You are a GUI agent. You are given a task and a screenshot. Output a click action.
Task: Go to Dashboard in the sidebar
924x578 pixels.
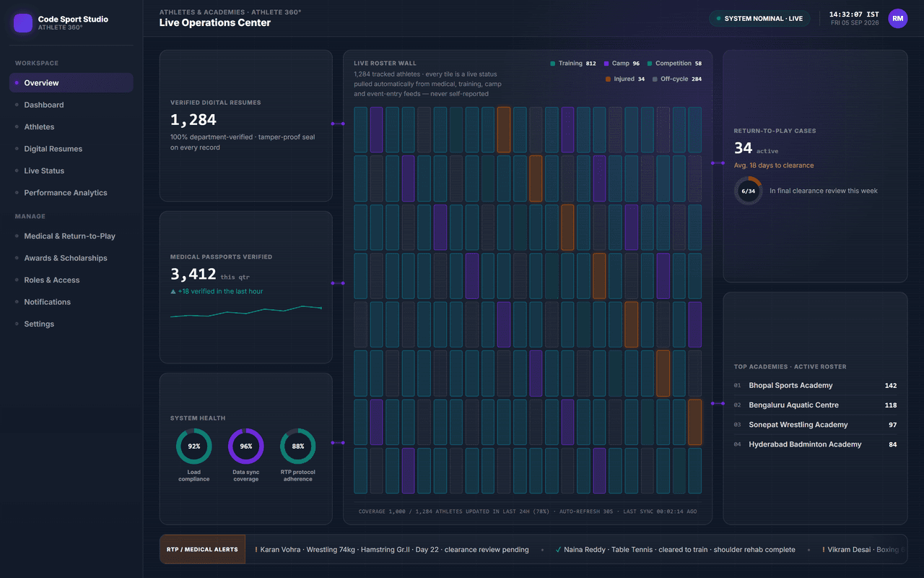point(71,105)
